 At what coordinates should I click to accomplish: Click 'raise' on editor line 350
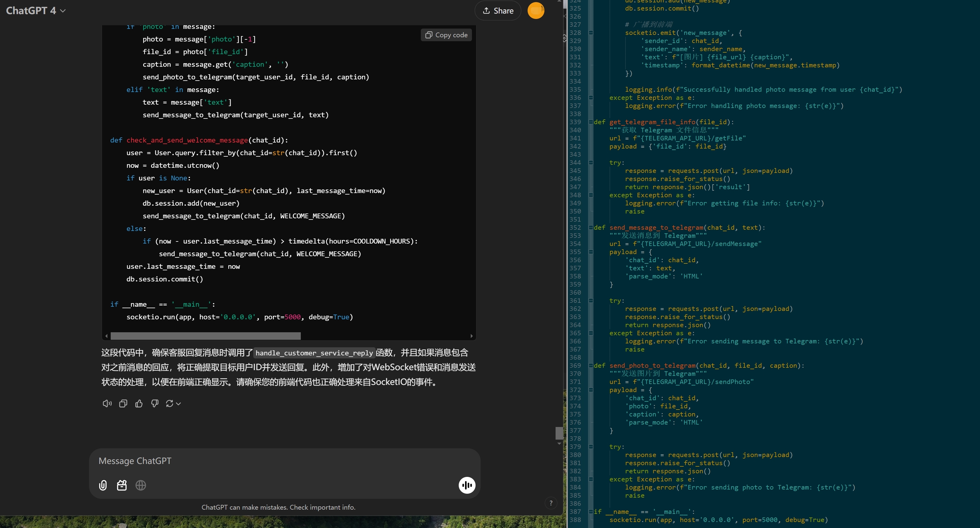point(635,211)
